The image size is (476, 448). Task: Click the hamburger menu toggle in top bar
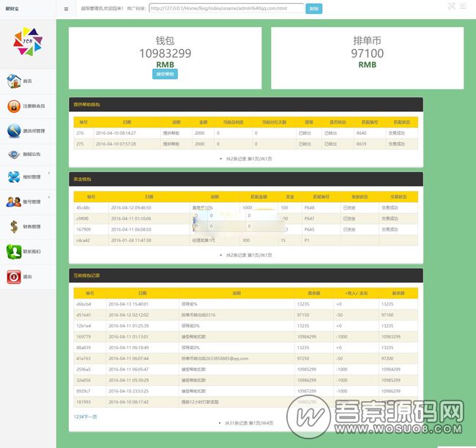pyautogui.click(x=66, y=9)
